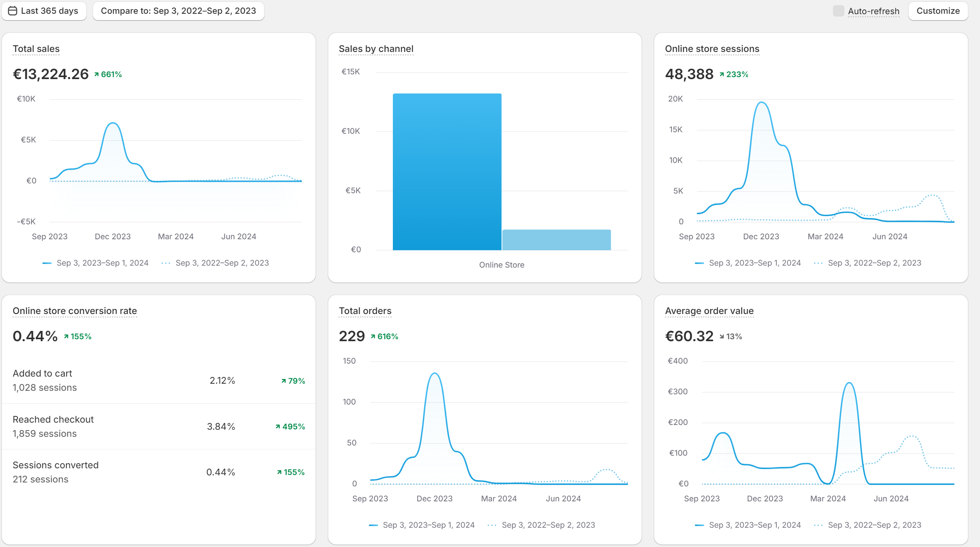Click Total orders legend Sep 3, 2023–Sep 1, 2024
980x547 pixels.
(422, 525)
